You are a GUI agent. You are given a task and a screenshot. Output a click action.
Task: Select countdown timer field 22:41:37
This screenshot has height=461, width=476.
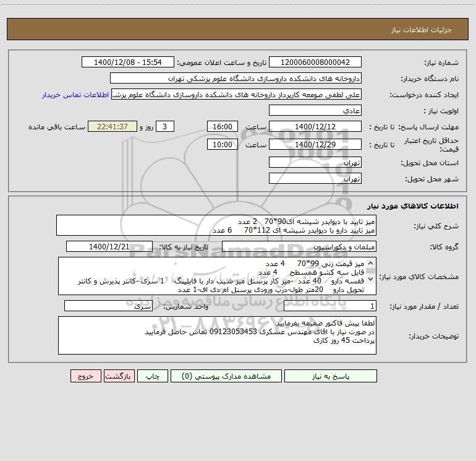[x=113, y=126]
